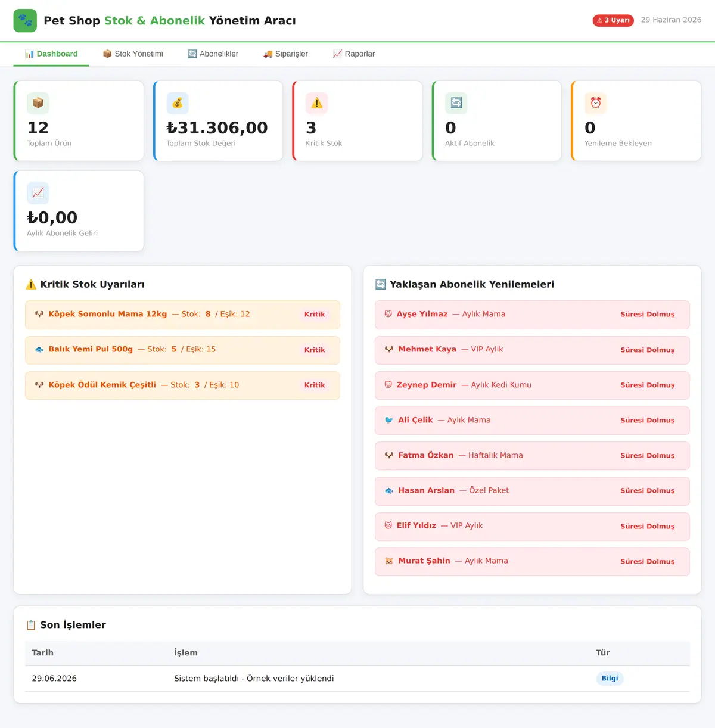Click Süresi Dolmuş badge for Zeynep Demir
This screenshot has width=715, height=728.
coord(648,385)
